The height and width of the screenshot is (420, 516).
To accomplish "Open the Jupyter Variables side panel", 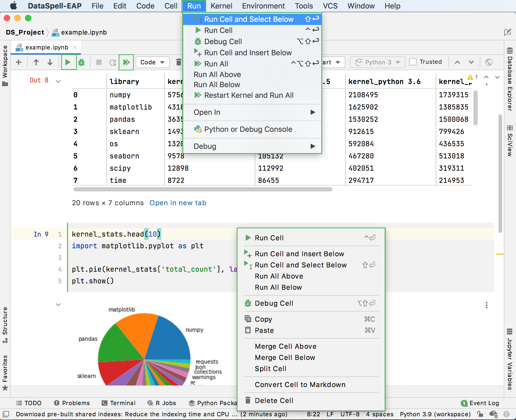I will [x=510, y=359].
